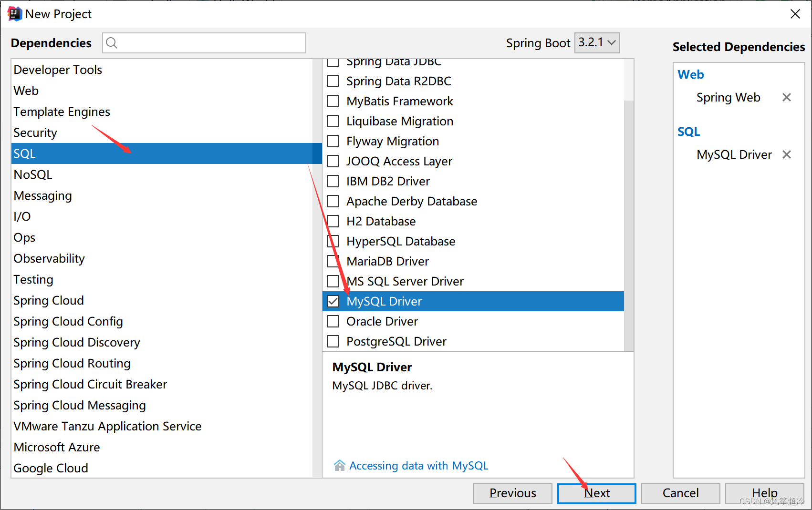Close the New Project dialog

[795, 14]
